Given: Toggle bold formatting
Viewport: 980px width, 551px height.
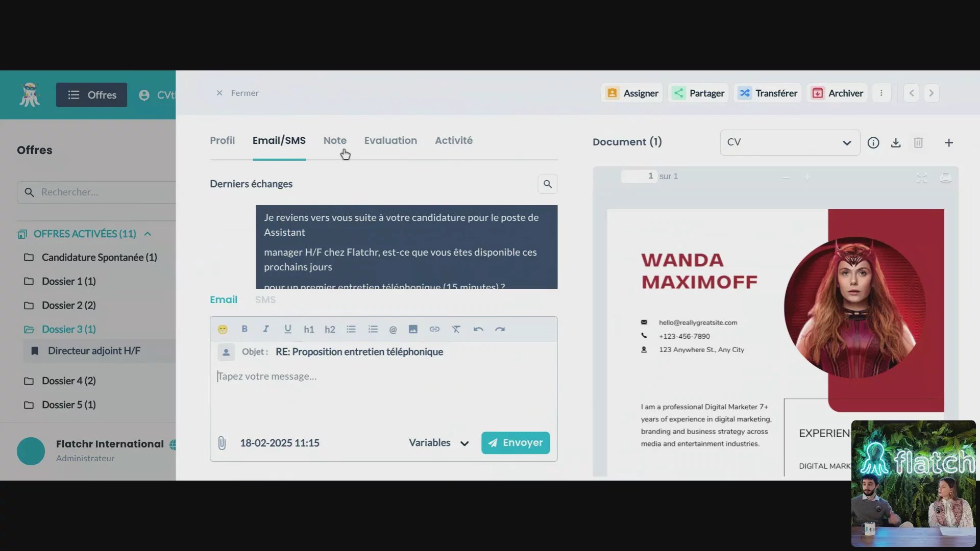Looking at the screenshot, I should click(x=244, y=329).
